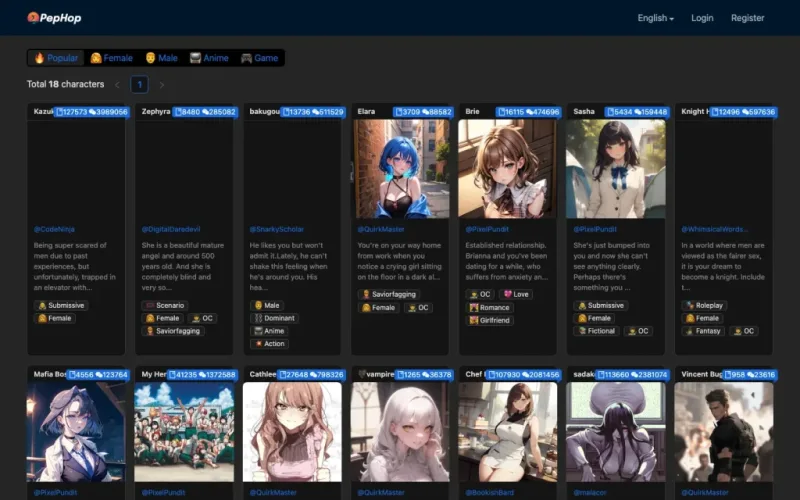Open the Login page
Screen dimensions: 800x500
[x=702, y=18]
